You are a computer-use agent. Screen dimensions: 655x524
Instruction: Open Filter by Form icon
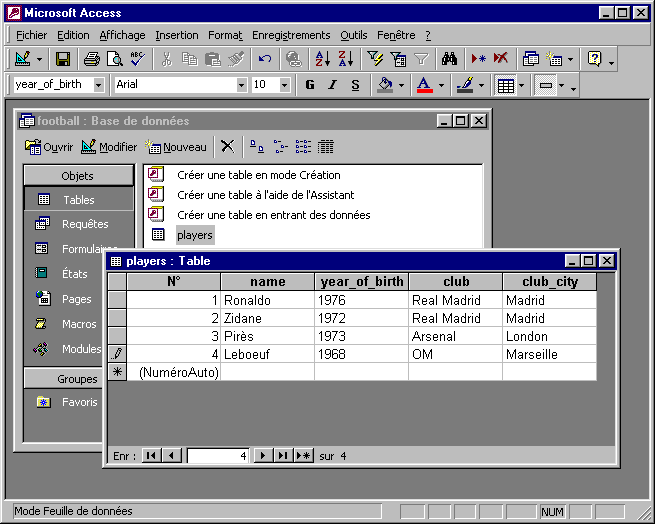click(398, 59)
